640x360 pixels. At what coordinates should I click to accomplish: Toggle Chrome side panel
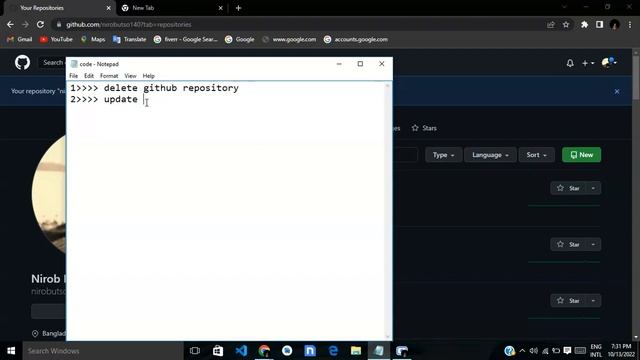599,24
